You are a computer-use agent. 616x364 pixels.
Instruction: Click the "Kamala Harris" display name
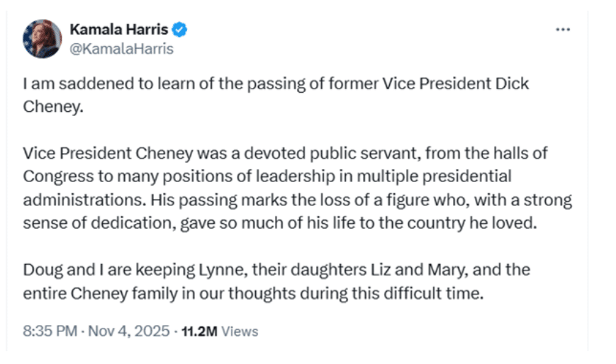tap(120, 30)
